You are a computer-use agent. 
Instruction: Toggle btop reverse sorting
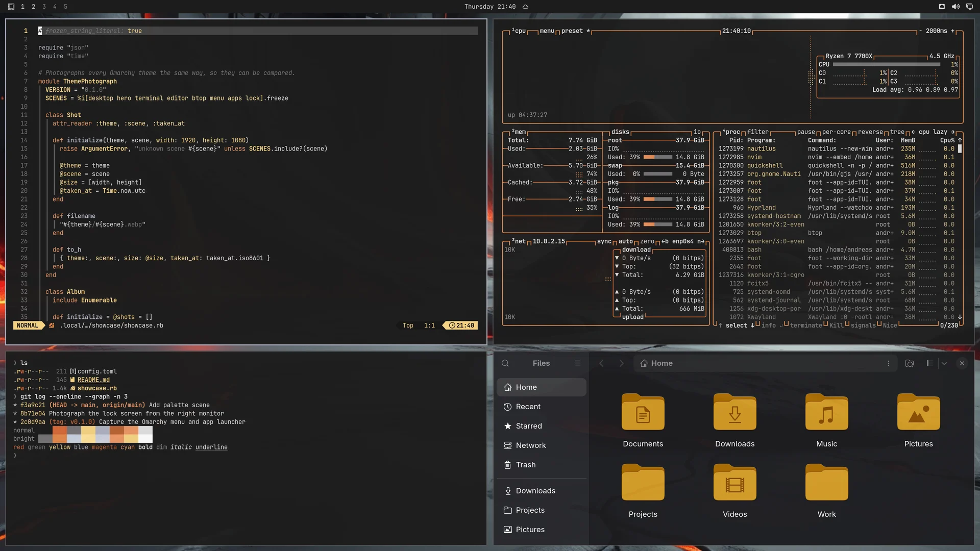pyautogui.click(x=870, y=132)
